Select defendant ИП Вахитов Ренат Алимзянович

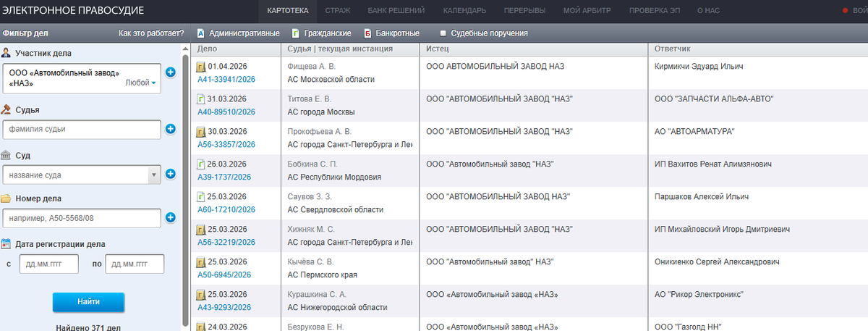click(x=713, y=164)
